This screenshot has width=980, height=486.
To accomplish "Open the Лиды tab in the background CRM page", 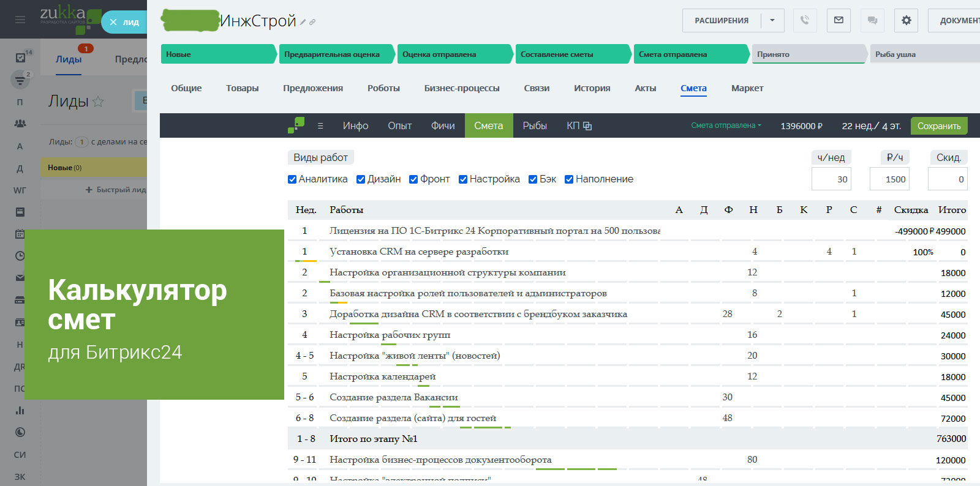I will (69, 59).
